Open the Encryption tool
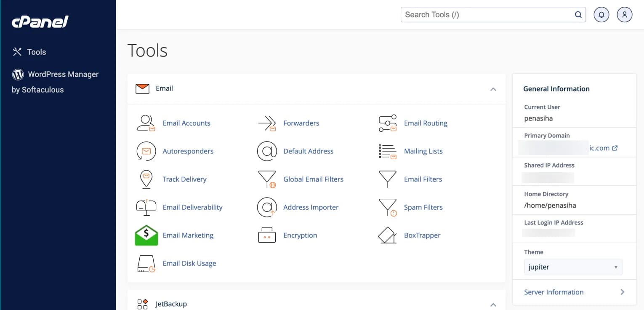The height and width of the screenshot is (310, 644). pyautogui.click(x=300, y=235)
